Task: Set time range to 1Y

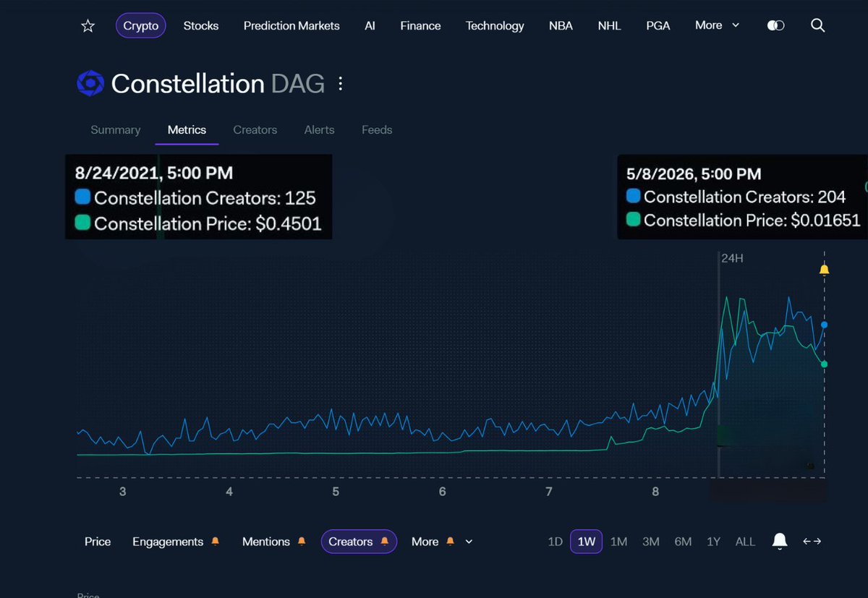Action: [713, 542]
